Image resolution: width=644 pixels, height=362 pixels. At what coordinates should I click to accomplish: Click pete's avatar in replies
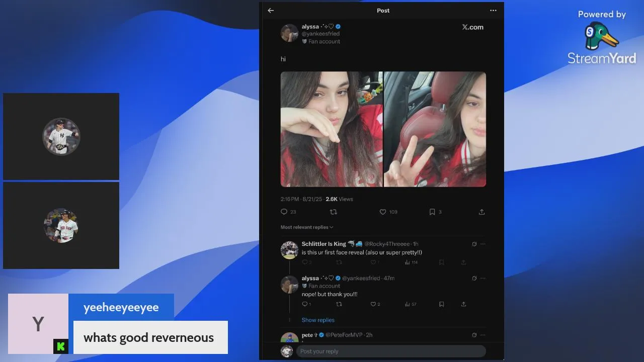pyautogui.click(x=289, y=338)
